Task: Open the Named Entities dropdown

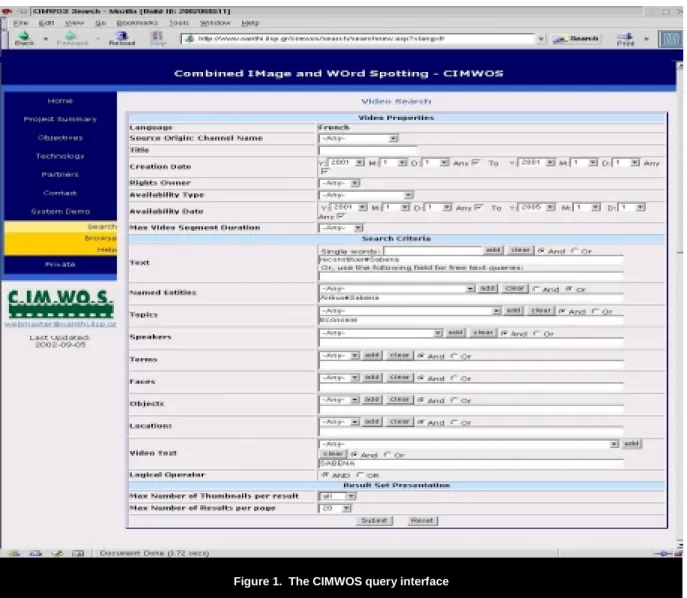Action: [397, 289]
